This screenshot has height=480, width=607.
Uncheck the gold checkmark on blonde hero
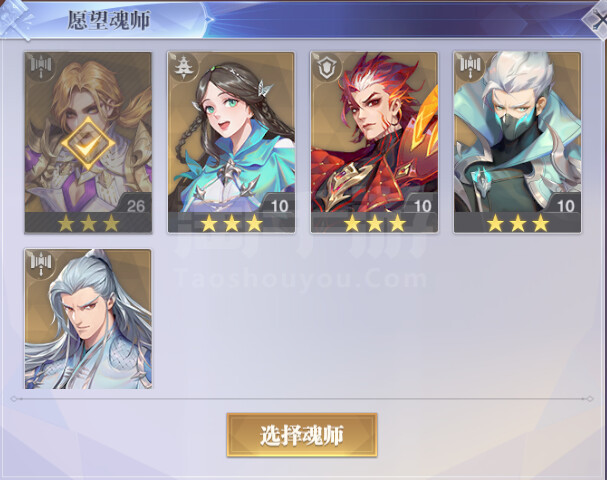tap(88, 143)
